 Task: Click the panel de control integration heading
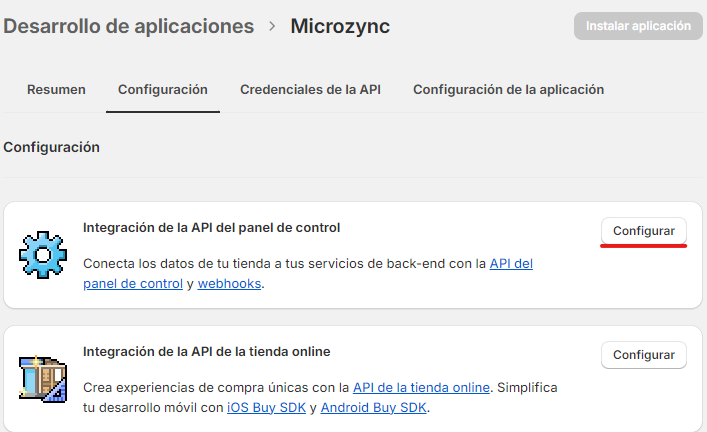[x=211, y=227]
